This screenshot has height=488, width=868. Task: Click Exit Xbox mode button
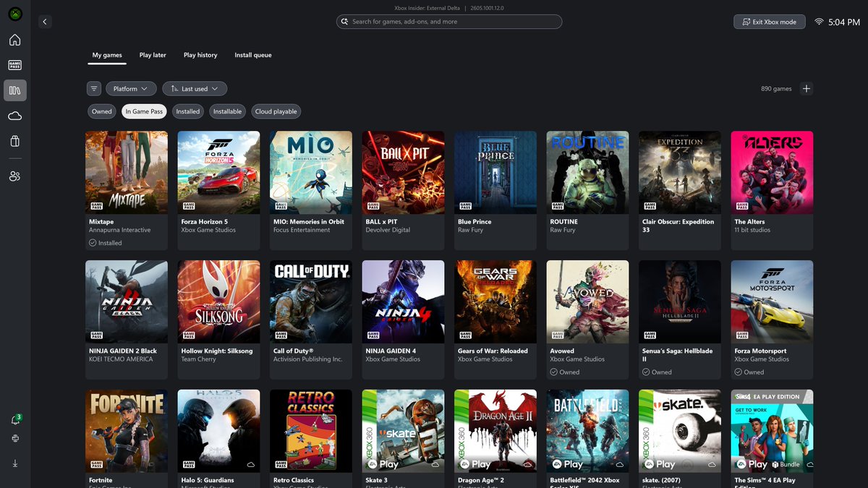click(770, 22)
